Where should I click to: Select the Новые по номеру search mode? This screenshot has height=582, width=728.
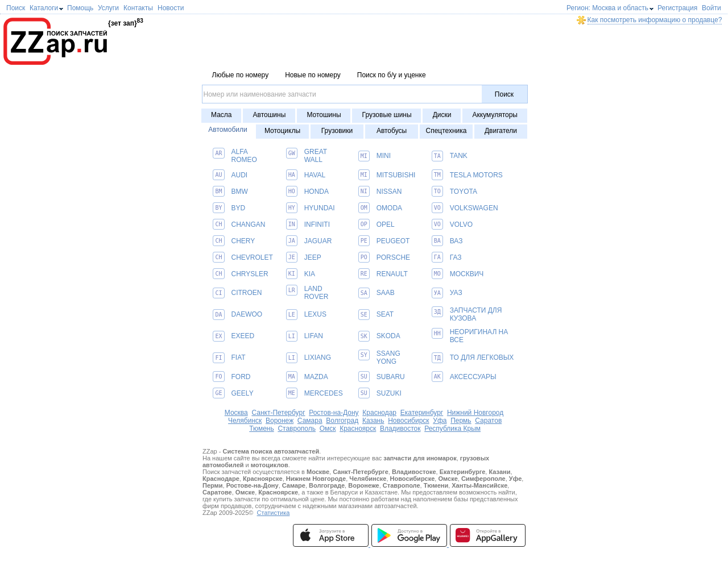point(313,75)
